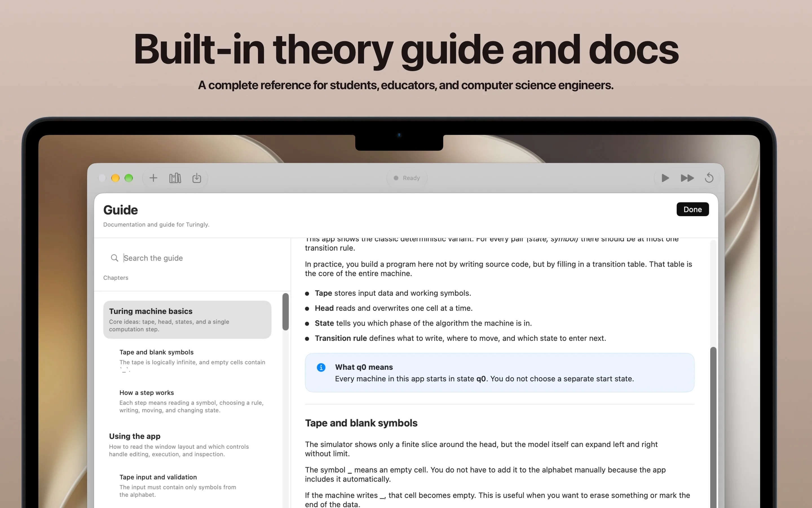Click the Chapters label
812x508 pixels.
116,277
